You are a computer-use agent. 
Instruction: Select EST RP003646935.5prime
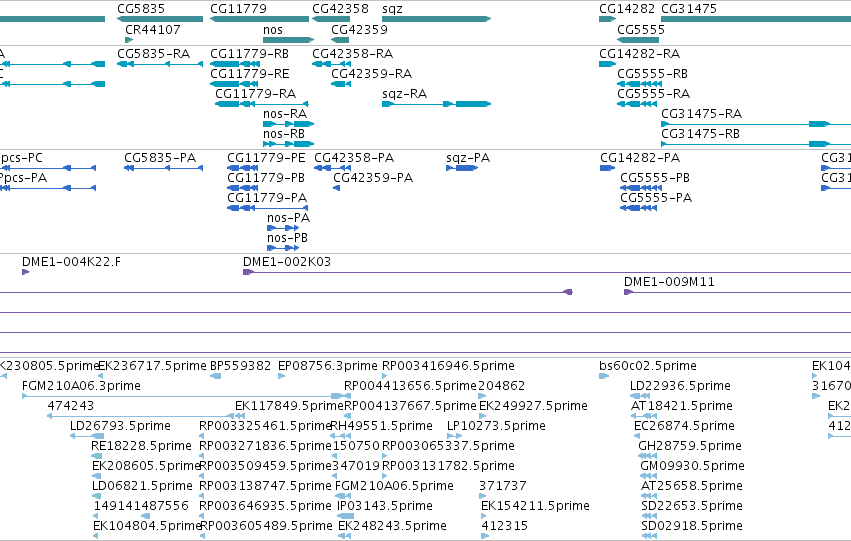click(x=265, y=506)
